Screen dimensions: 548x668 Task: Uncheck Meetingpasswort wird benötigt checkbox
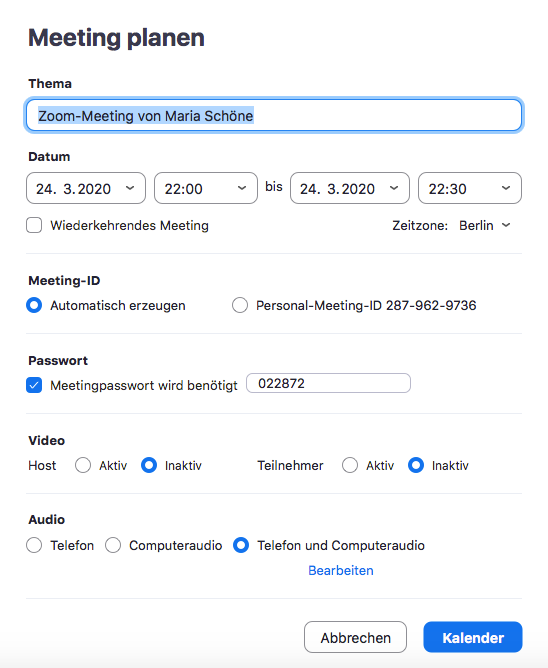(34, 385)
